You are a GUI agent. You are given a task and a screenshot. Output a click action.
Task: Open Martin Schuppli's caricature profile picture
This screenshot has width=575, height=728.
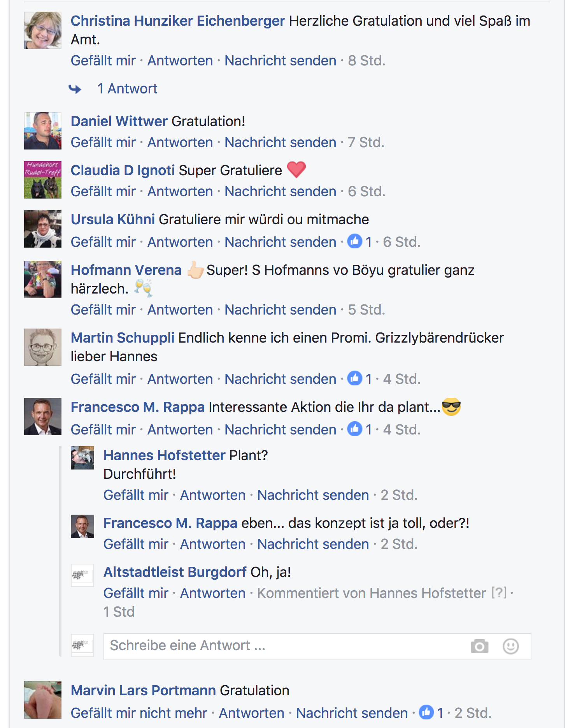[x=43, y=347]
